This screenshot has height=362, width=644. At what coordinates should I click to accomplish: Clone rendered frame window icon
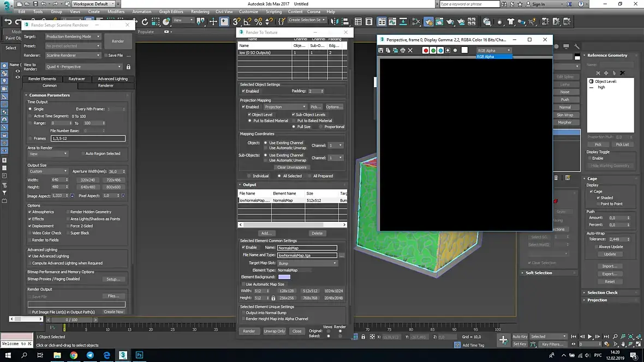point(396,51)
